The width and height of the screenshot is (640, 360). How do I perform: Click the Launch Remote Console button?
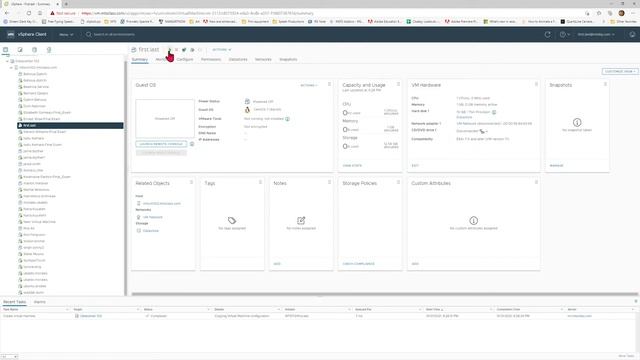click(161, 144)
